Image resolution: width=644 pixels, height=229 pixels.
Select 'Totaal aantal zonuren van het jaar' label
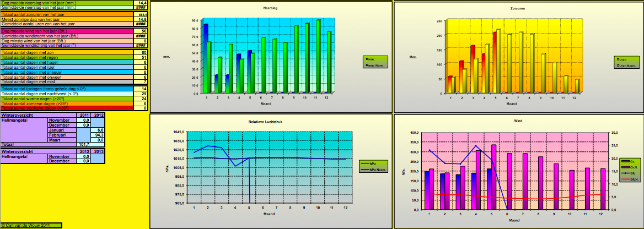[67, 14]
